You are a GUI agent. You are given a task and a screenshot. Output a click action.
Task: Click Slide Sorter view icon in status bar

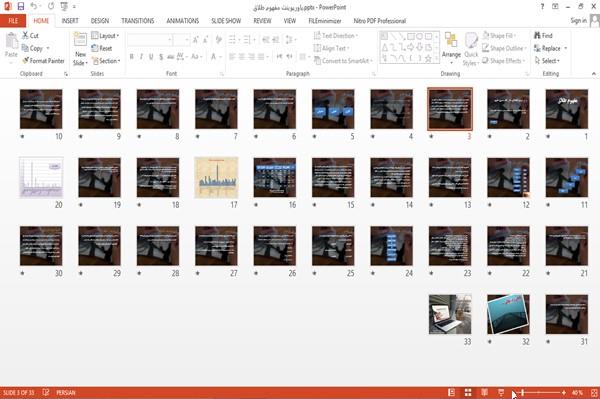tap(468, 392)
